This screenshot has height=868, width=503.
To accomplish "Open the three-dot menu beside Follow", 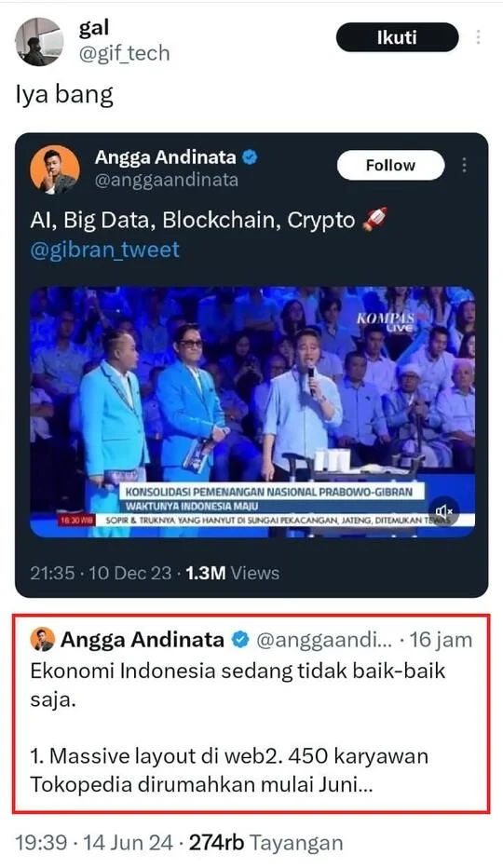I will pyautogui.click(x=464, y=165).
